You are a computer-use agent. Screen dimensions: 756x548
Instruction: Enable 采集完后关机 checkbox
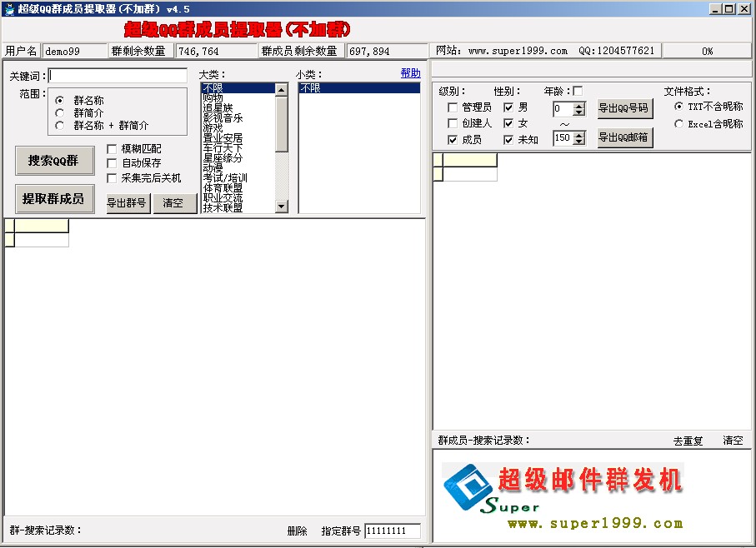click(x=112, y=178)
